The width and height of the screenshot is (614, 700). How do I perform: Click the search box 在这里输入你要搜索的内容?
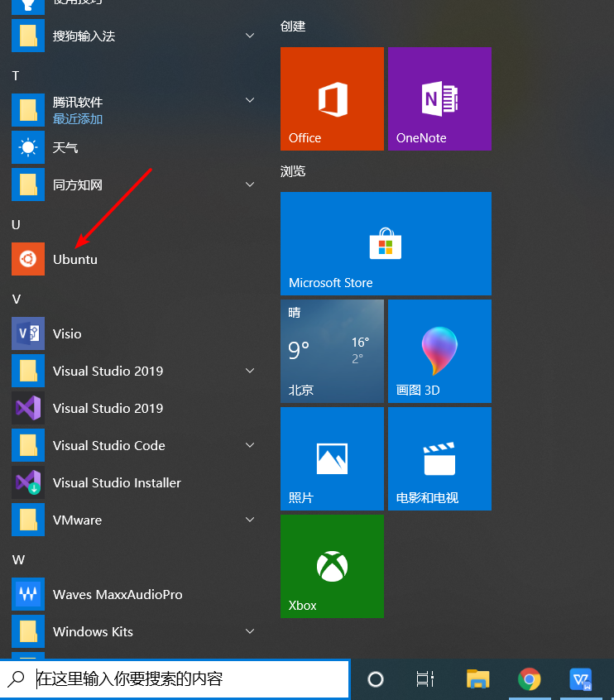click(174, 679)
